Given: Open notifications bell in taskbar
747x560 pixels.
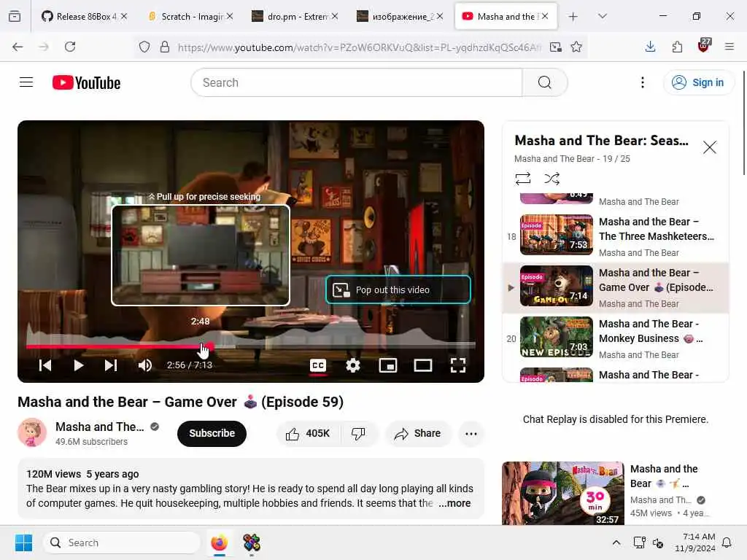Looking at the screenshot, I should [727, 542].
